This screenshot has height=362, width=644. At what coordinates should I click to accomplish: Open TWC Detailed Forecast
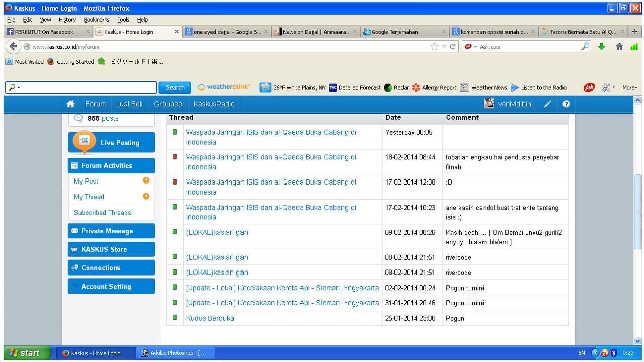point(355,87)
